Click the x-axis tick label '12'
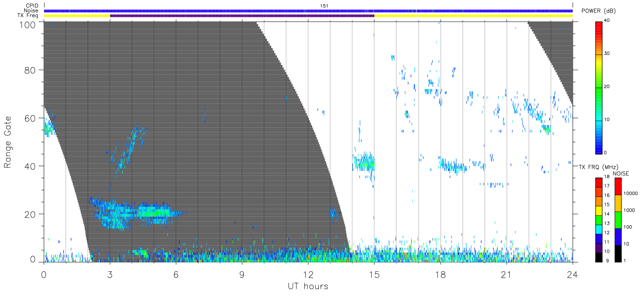This screenshot has height=297, width=644. (308, 274)
